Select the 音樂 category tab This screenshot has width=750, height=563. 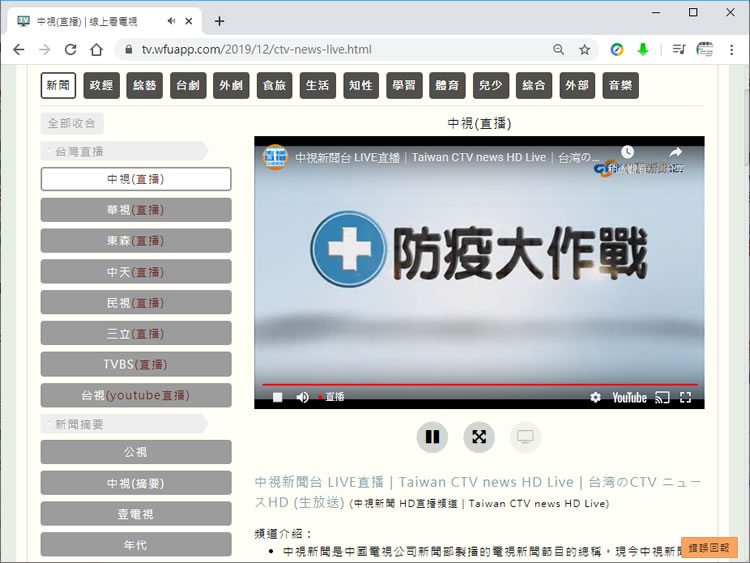[620, 86]
